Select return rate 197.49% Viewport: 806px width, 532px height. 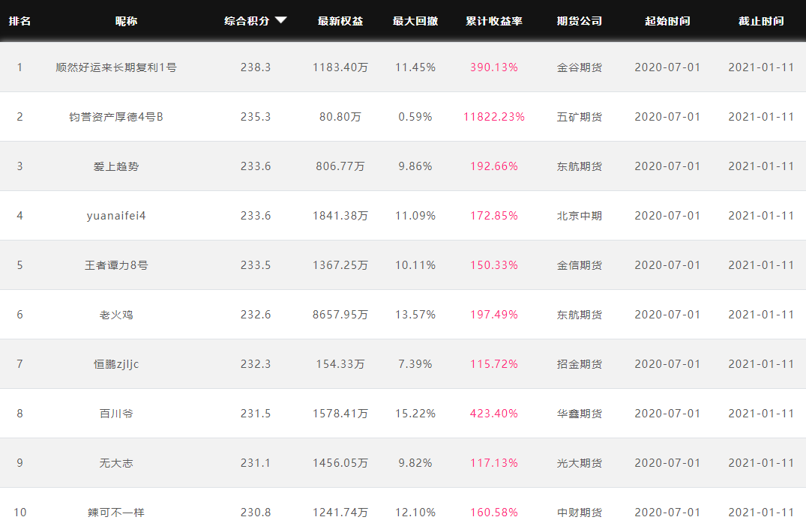[494, 315]
